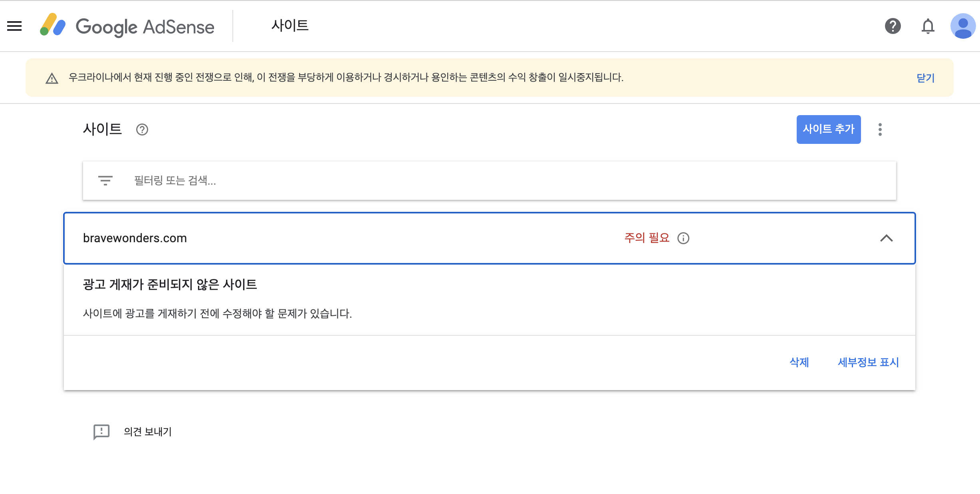This screenshot has height=494, width=980.
Task: Click the 삭제 link
Action: coord(799,362)
